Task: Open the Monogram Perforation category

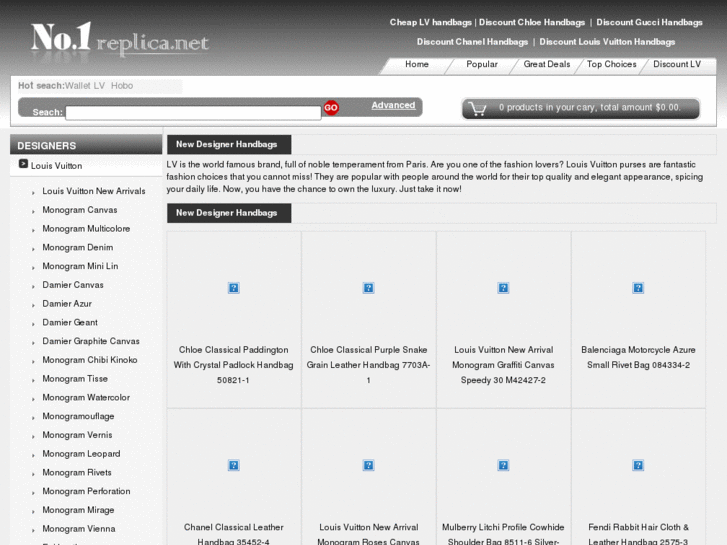Action: 86,491
